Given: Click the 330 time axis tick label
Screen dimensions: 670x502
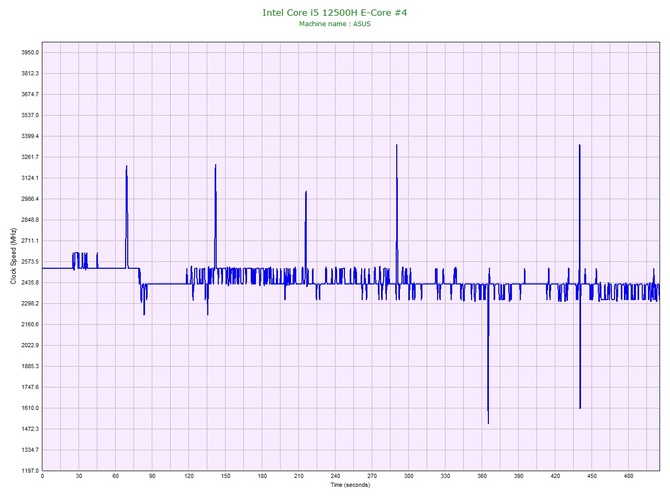Looking at the screenshot, I should [445, 476].
